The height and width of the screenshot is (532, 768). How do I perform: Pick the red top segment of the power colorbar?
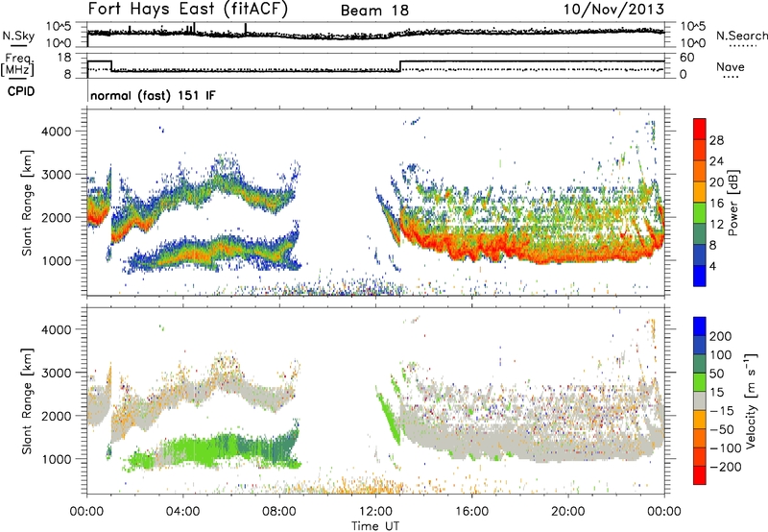tap(700, 129)
